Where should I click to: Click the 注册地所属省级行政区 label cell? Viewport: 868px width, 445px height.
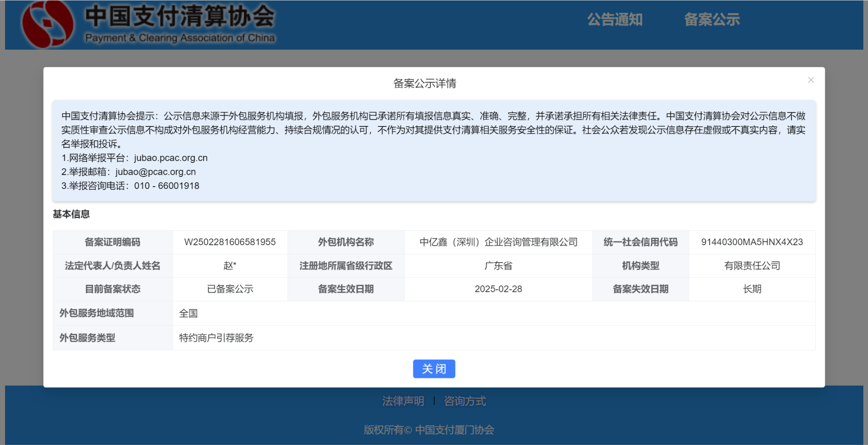click(346, 266)
